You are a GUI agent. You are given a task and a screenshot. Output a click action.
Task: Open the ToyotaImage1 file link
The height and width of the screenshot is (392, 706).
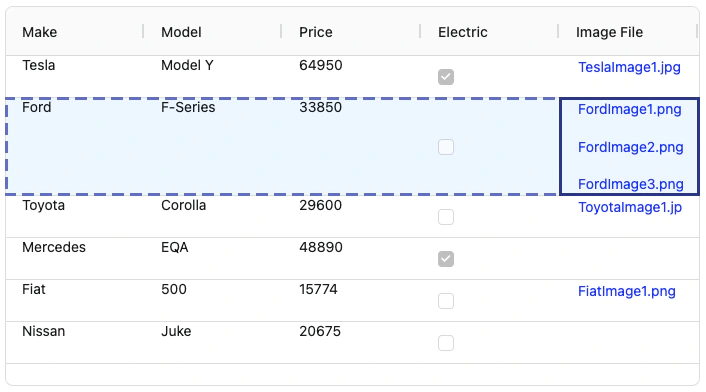(630, 207)
